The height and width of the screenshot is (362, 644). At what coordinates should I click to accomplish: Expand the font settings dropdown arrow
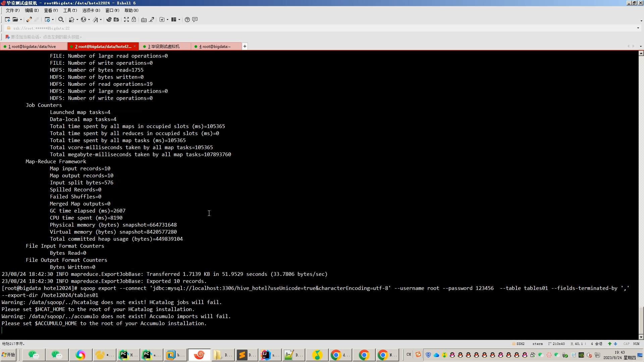coord(101,19)
